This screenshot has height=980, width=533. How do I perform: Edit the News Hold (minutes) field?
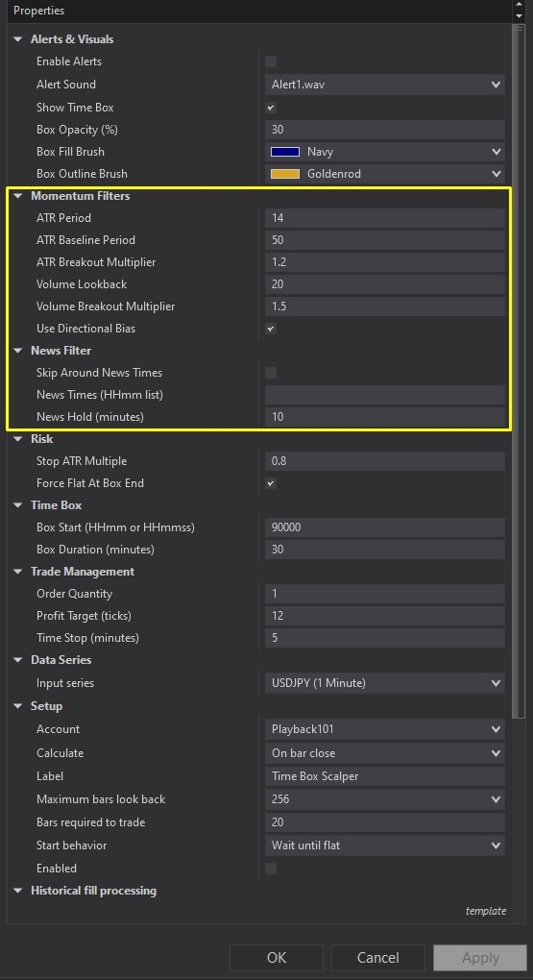pyautogui.click(x=385, y=417)
